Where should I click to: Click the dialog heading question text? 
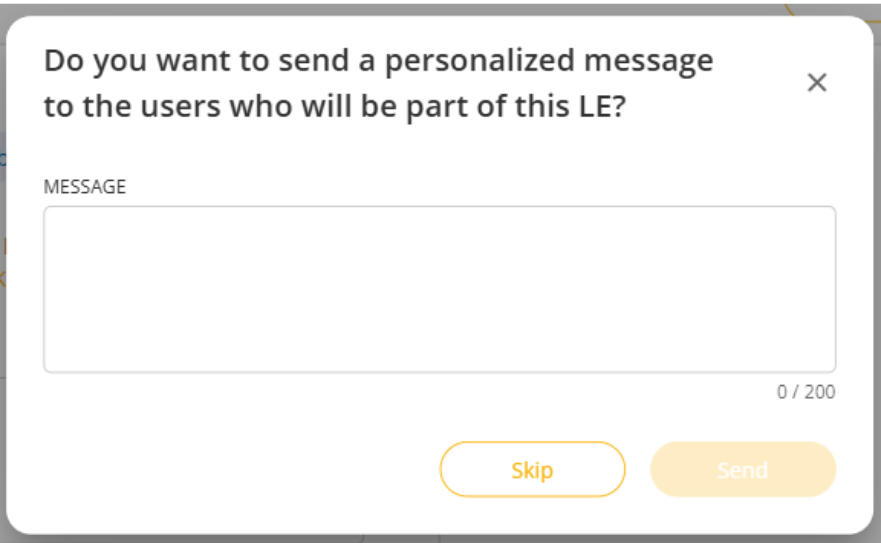(378, 84)
